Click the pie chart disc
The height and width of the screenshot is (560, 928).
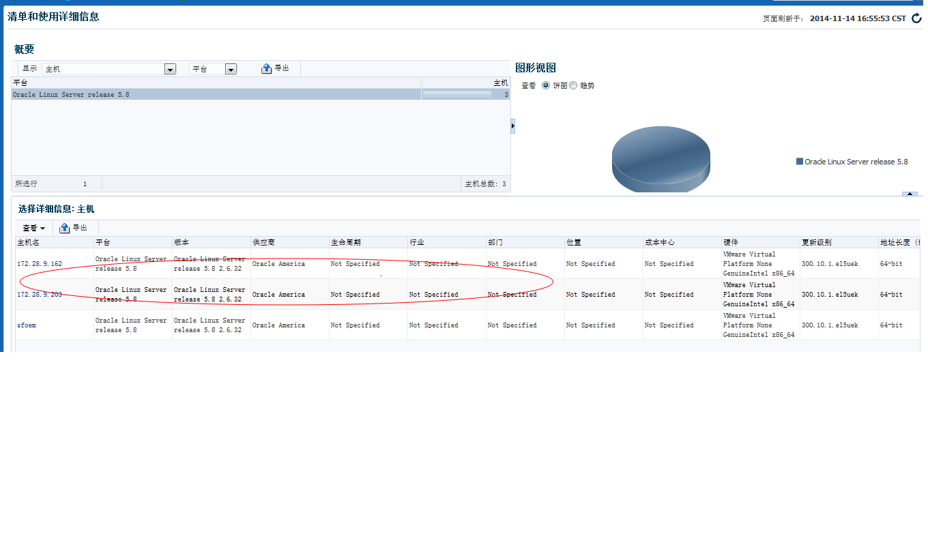coord(661,157)
